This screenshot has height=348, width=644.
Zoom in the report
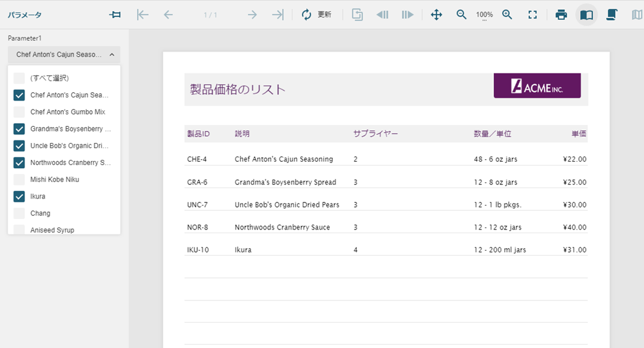point(507,15)
